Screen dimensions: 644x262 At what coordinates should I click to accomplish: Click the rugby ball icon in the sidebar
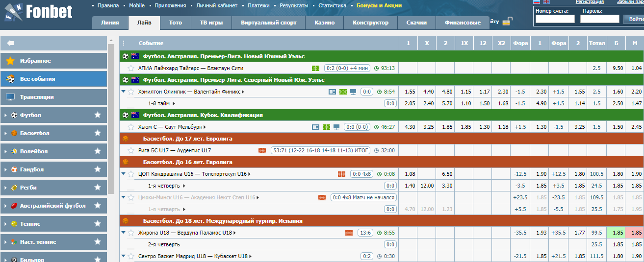pos(14,188)
